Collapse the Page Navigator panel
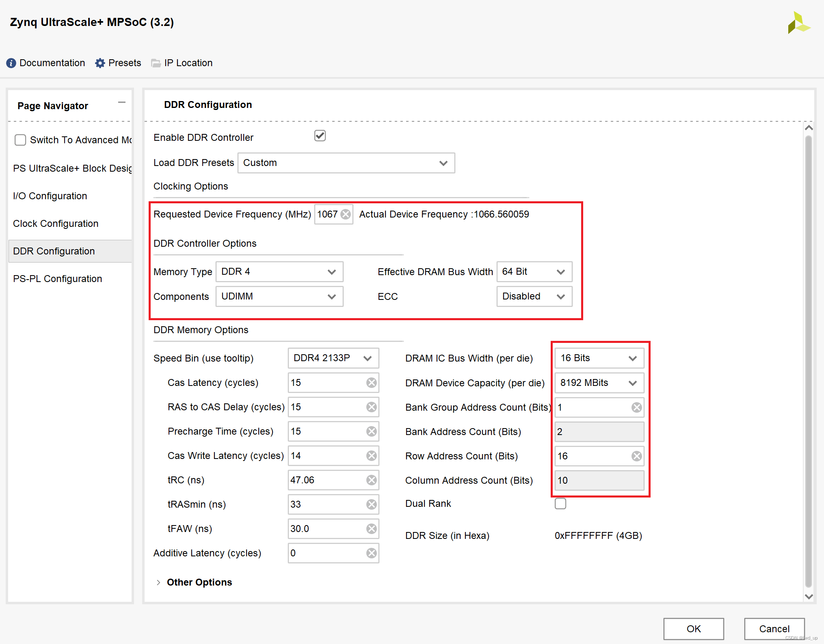The height and width of the screenshot is (644, 824). (x=121, y=103)
